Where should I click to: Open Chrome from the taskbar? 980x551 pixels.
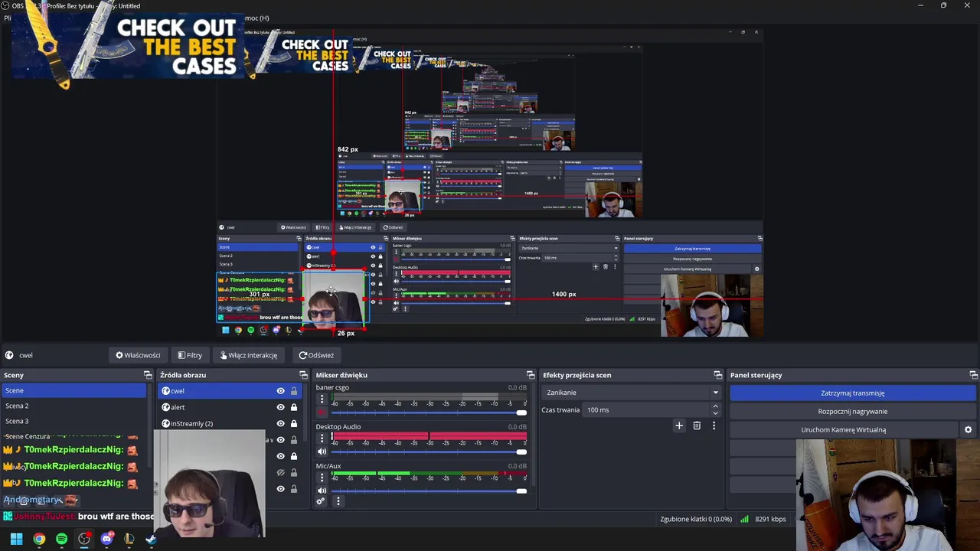click(39, 539)
